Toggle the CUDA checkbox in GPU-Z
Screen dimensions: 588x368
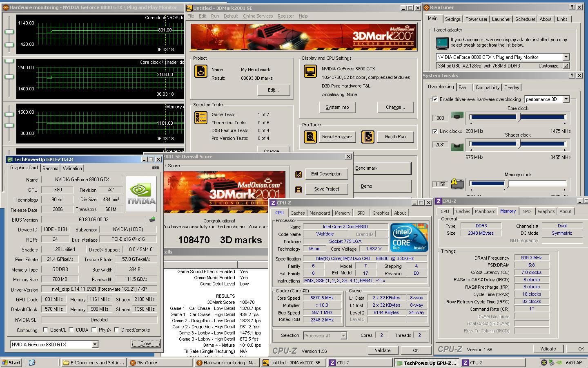coord(71,330)
